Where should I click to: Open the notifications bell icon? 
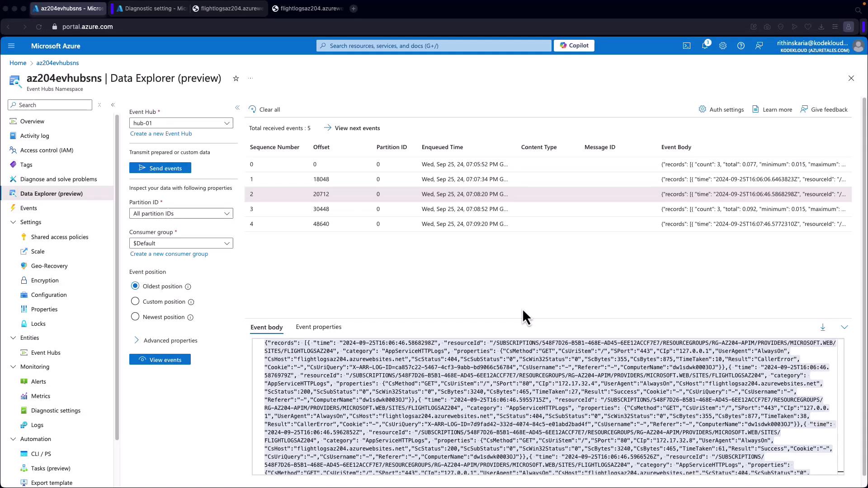coord(704,46)
